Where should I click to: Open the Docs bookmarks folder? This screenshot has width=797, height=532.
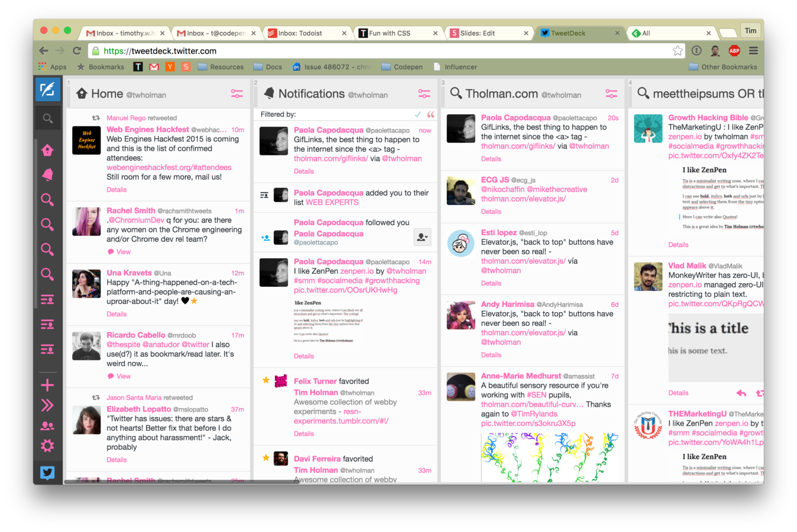click(268, 67)
